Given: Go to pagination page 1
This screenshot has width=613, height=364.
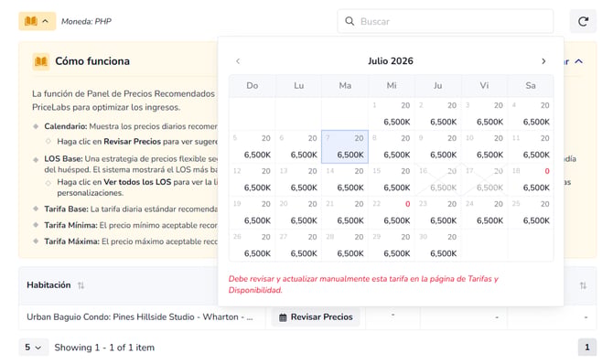Looking at the screenshot, I should click(x=586, y=348).
